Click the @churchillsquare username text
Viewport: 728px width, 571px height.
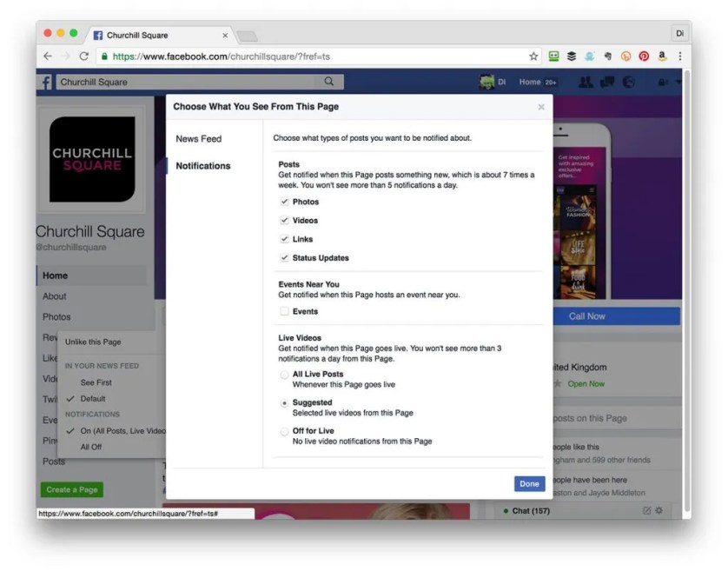[x=71, y=247]
